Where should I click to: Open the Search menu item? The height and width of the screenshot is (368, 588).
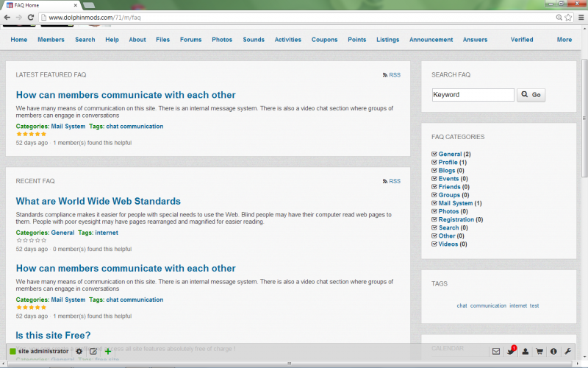85,40
